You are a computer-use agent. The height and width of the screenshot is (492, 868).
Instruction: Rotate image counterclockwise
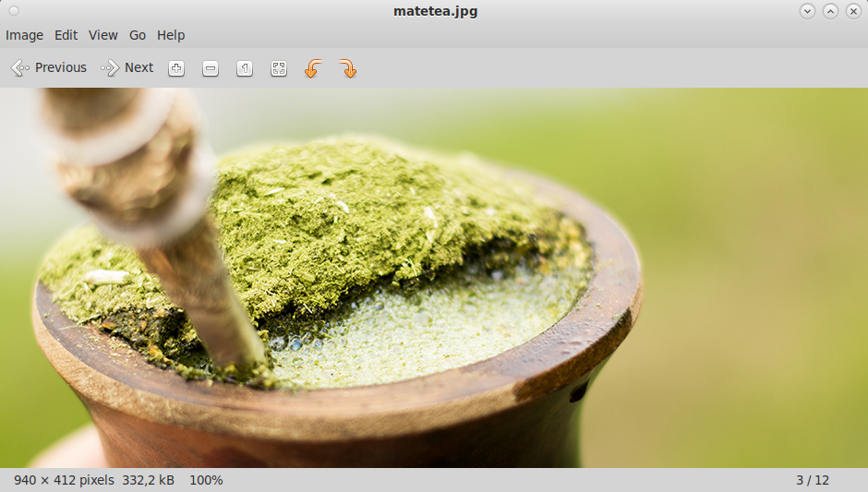313,68
